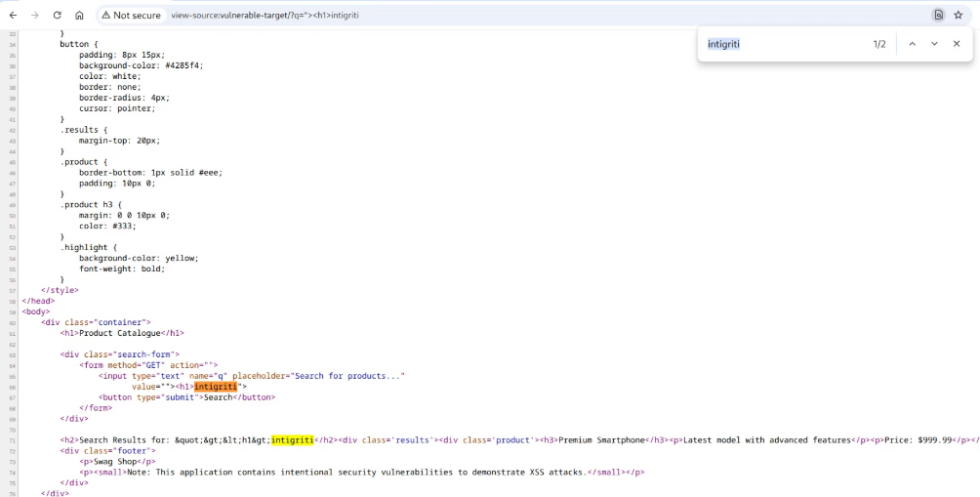Click the closing </form> tag
The image size is (980, 497).
[96, 407]
